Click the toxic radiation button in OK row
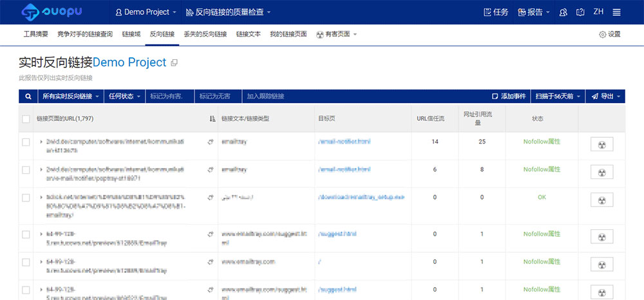 tap(601, 200)
